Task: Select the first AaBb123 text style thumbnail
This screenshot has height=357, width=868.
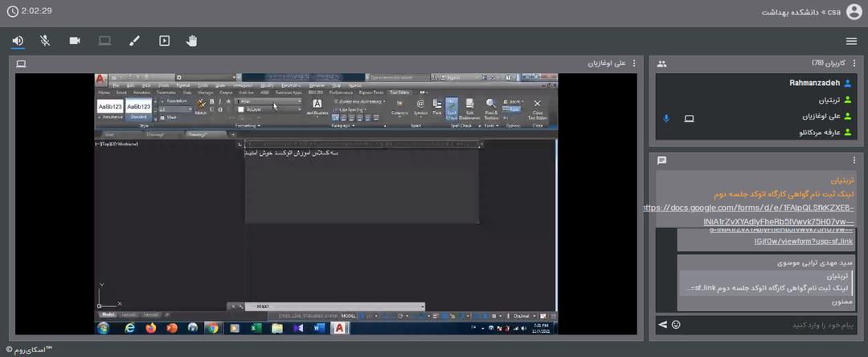Action: click(109, 106)
